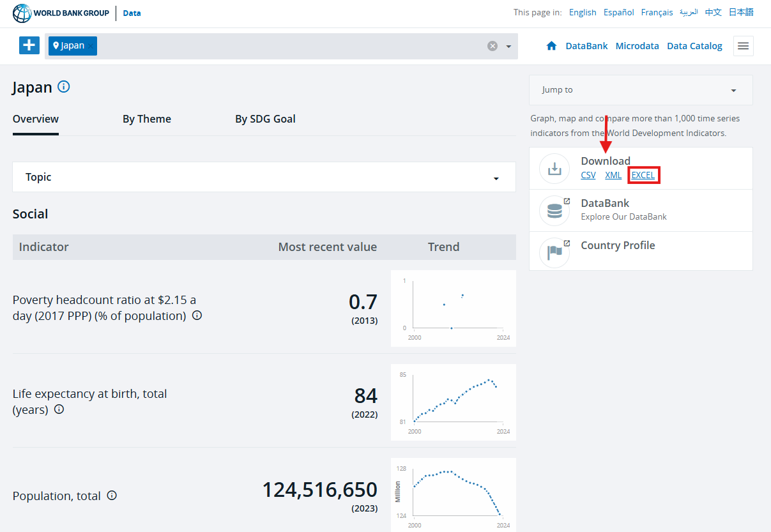Show info for Population, total indicator
Screen dimensions: 771x532
112,496
